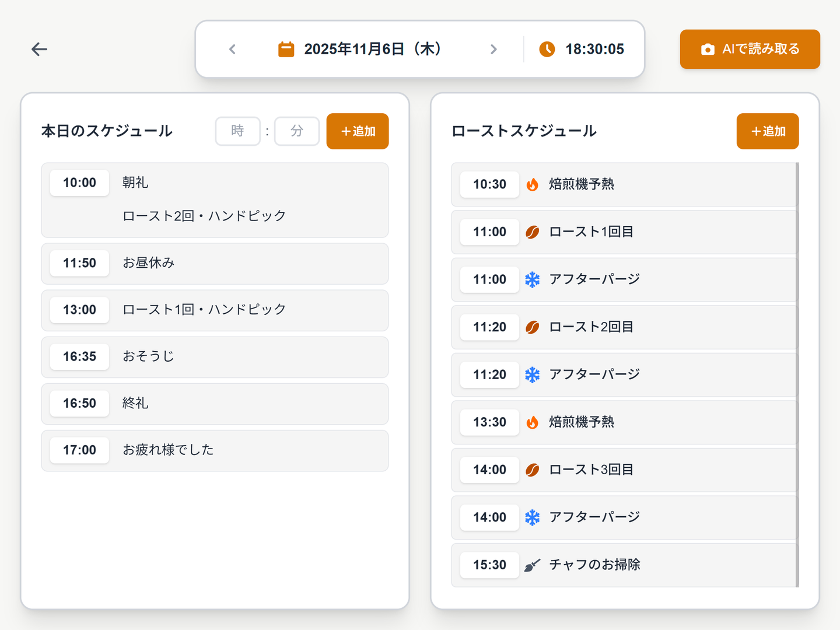
Task: Select the 11:50 お昼休み schedule row
Action: (x=215, y=264)
